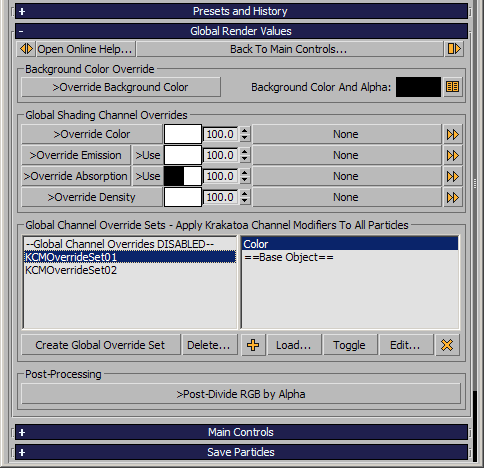The height and width of the screenshot is (468, 484).
Task: Click the Delete... button
Action: point(210,345)
